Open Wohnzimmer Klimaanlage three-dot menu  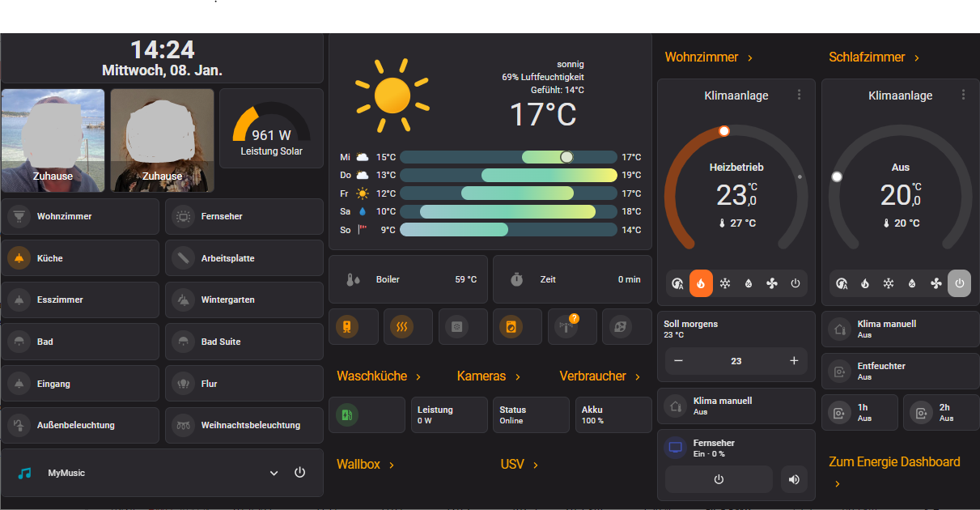[x=799, y=95]
